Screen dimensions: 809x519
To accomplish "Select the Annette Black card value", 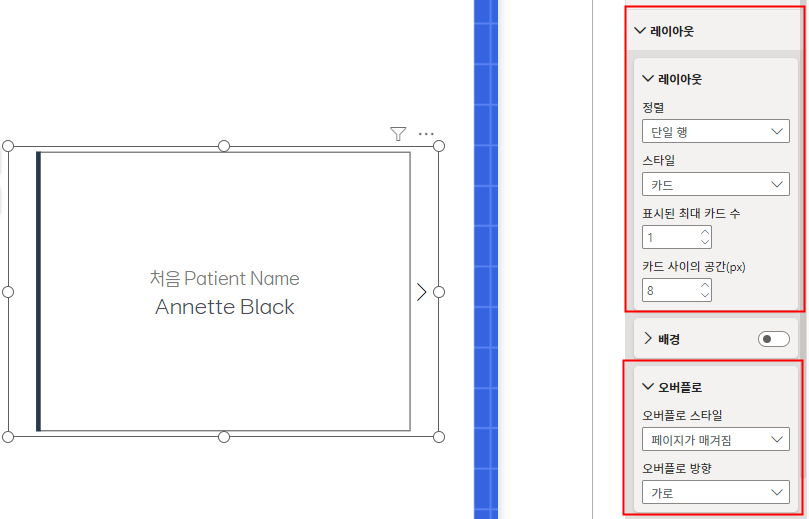I will 224,307.
